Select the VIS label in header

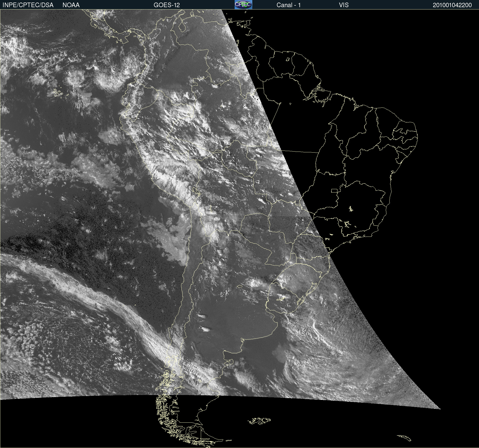click(344, 5)
